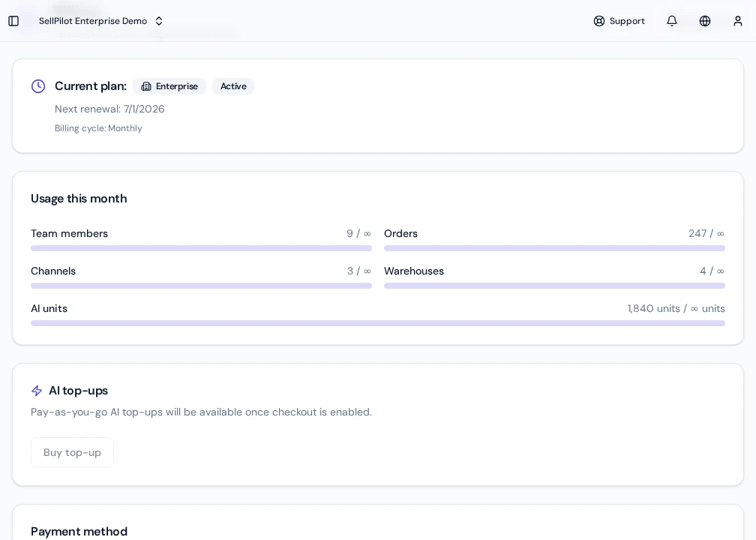
Task: Click the 'AI units' label
Action: pyautogui.click(x=49, y=308)
